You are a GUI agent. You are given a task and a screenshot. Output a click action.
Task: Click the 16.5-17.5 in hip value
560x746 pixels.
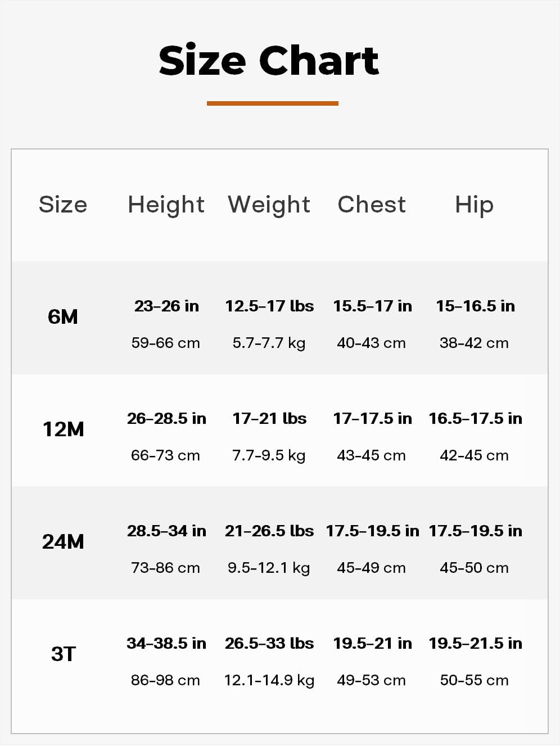[475, 419]
